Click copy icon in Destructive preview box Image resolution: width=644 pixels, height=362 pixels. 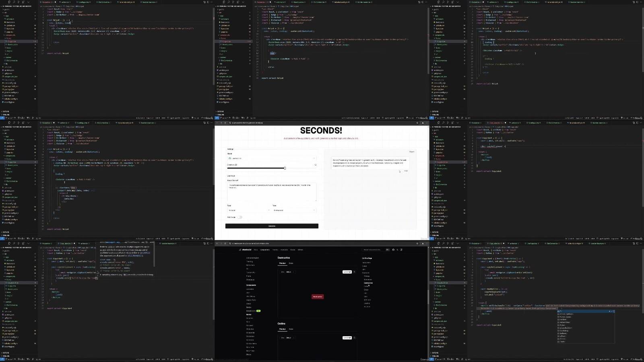pyautogui.click(x=354, y=272)
